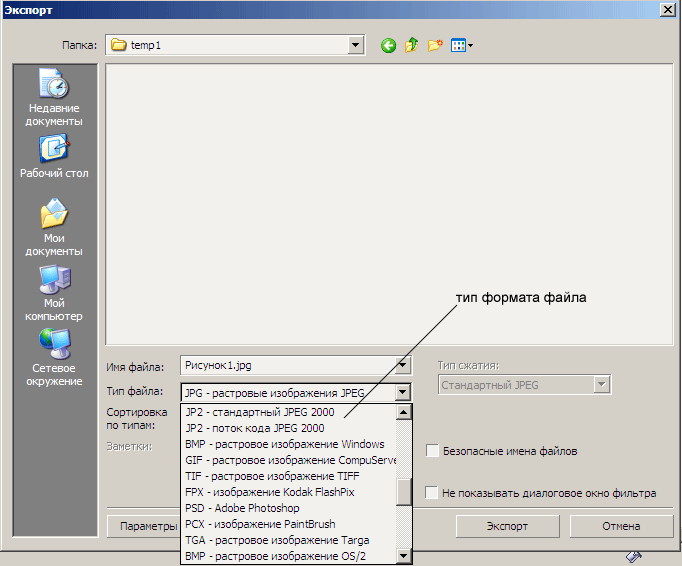This screenshot has height=566, width=682.
Task: Go to Рабочий стол in the sidebar
Action: pyautogui.click(x=54, y=156)
